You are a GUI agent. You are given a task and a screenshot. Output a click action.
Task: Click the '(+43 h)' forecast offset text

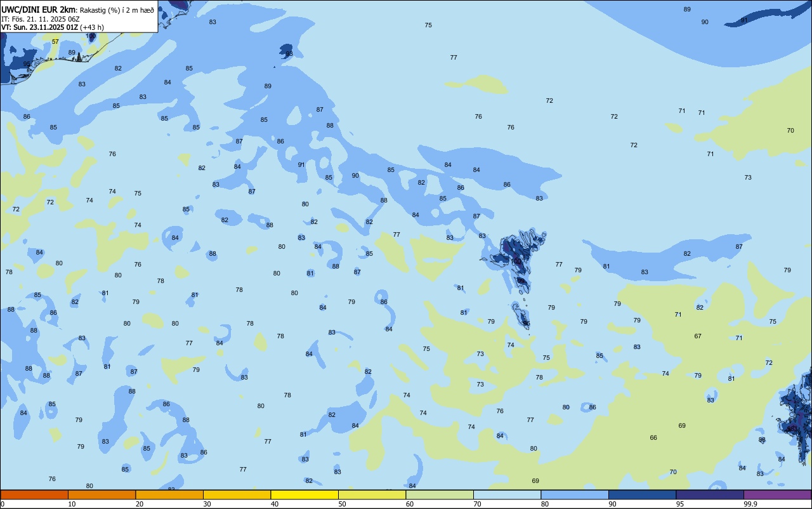[92, 27]
